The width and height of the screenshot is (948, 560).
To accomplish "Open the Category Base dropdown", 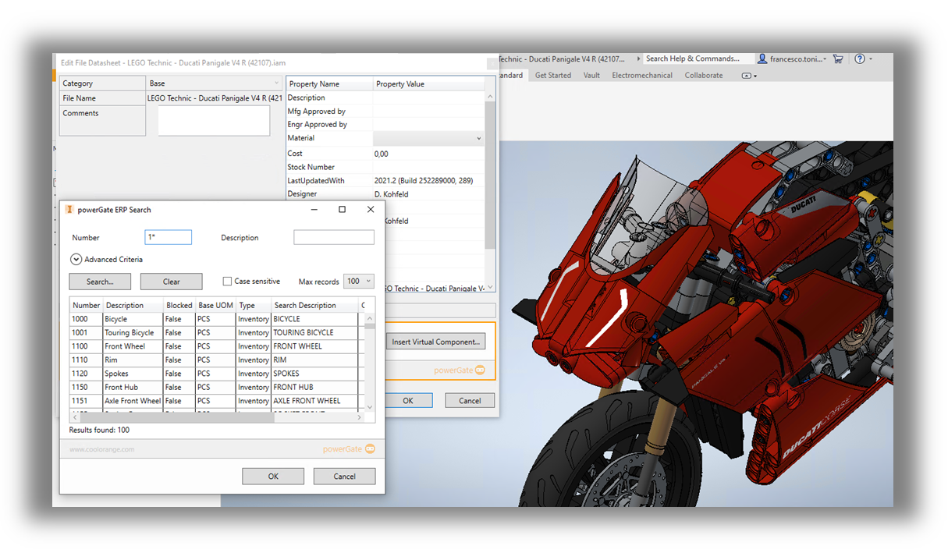I will pyautogui.click(x=276, y=83).
